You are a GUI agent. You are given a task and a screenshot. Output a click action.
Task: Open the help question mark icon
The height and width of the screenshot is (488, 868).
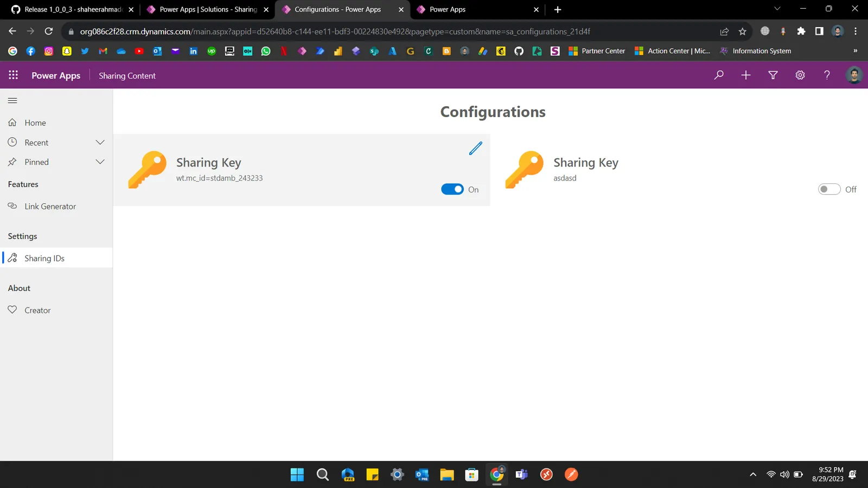[827, 75]
